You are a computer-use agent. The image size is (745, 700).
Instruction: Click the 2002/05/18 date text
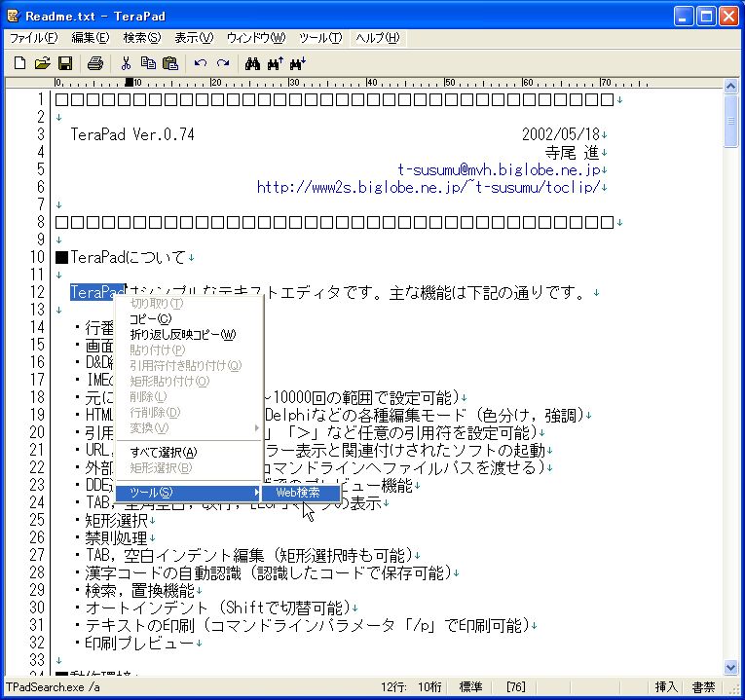coord(561,134)
